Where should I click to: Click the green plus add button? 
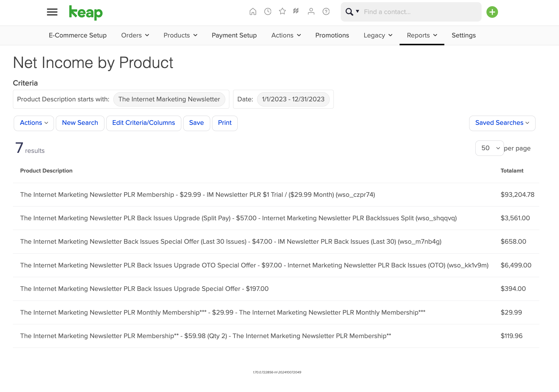(x=492, y=12)
